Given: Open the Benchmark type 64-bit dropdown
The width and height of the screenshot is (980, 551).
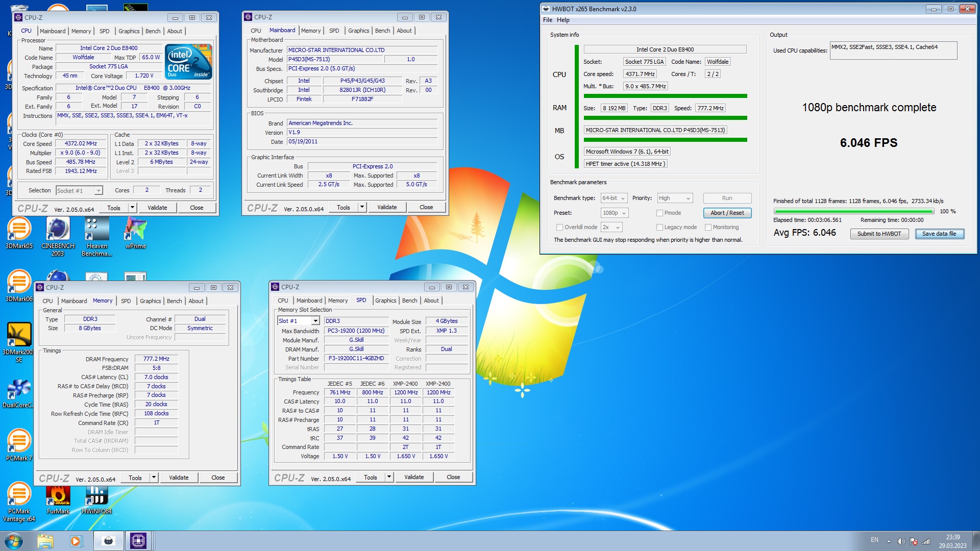Looking at the screenshot, I should 614,198.
